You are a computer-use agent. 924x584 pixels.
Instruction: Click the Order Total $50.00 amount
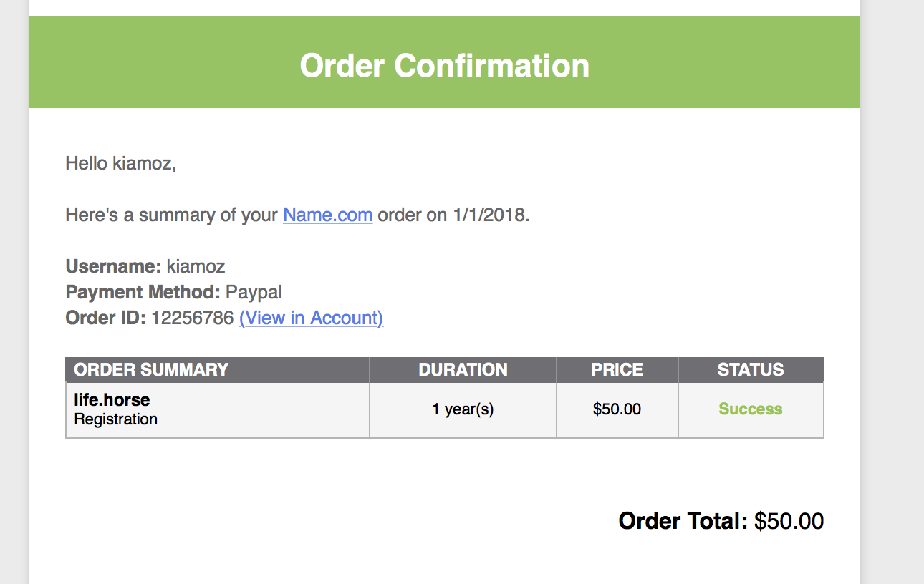[x=789, y=520]
